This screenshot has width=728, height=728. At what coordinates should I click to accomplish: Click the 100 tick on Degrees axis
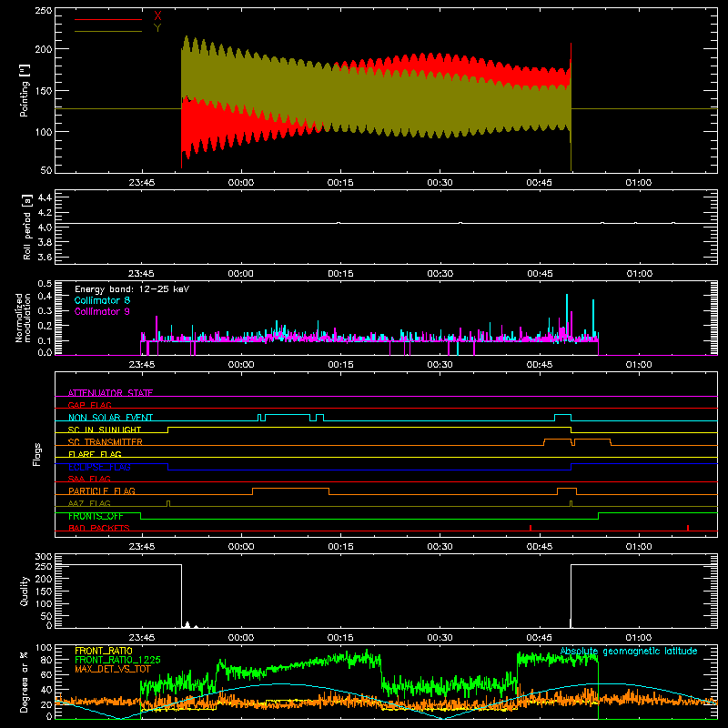click(44, 648)
